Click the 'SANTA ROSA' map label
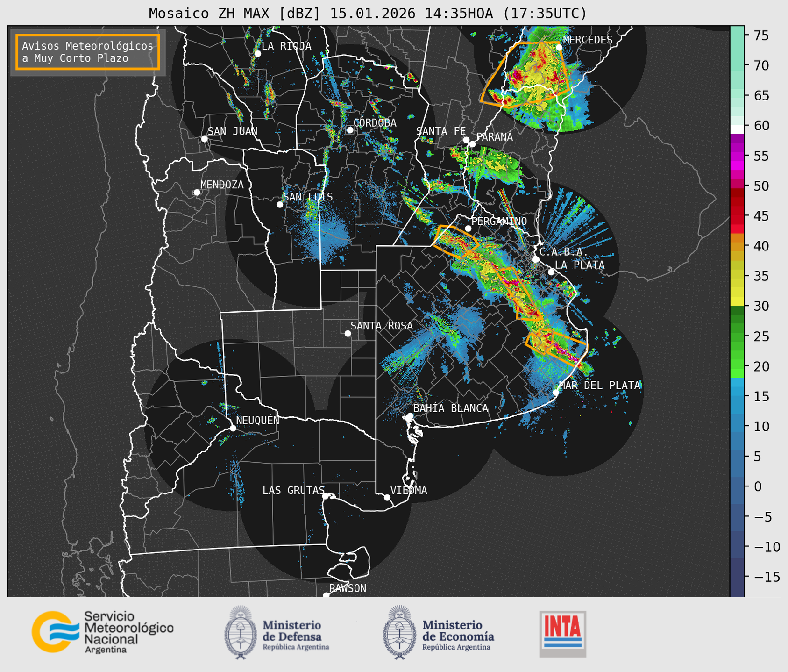This screenshot has height=672, width=788. click(x=382, y=326)
